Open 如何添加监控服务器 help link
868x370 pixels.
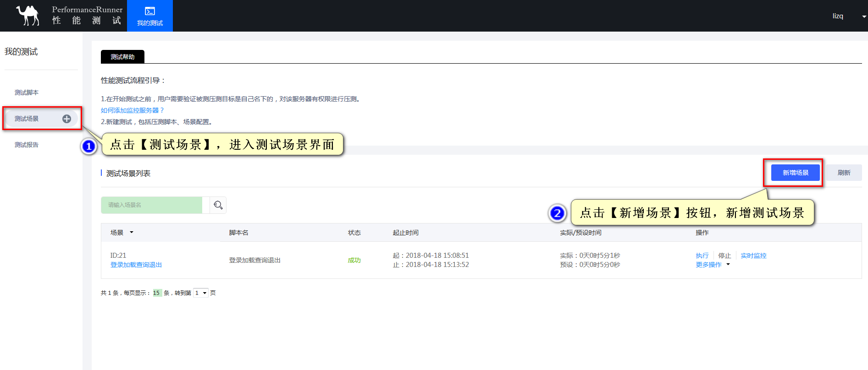pos(132,110)
